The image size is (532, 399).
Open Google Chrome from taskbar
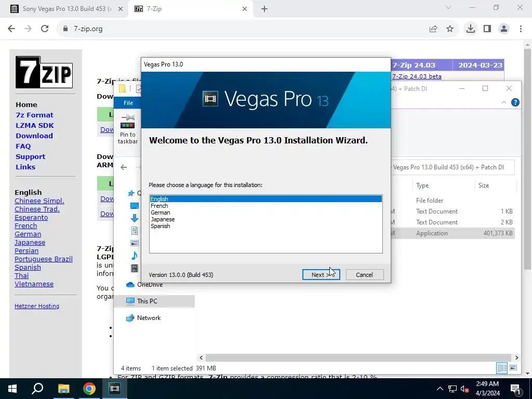tap(89, 389)
